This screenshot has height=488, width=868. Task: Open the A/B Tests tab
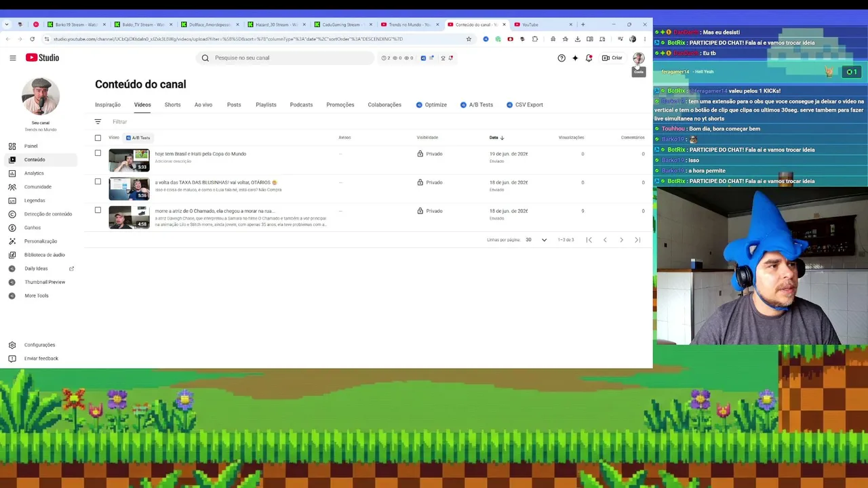(476, 105)
